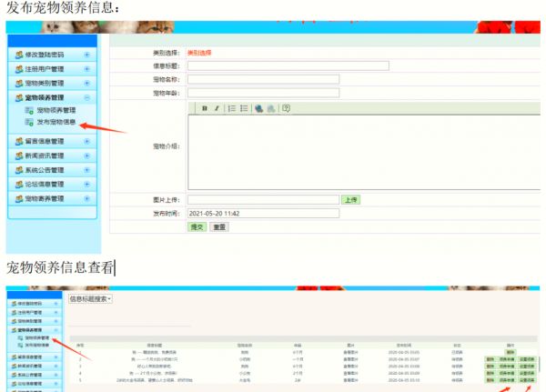Click the 论坛信息管理 icon beside the publish form
This screenshot has height=392, width=546.
19,184
